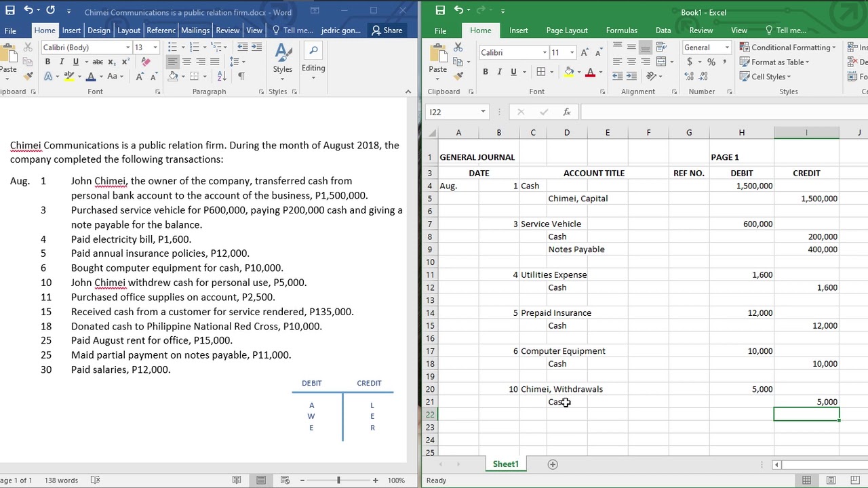Screen dimensions: 868x488
Task: Click 138 words count in Word status bar
Action: [x=61, y=481]
